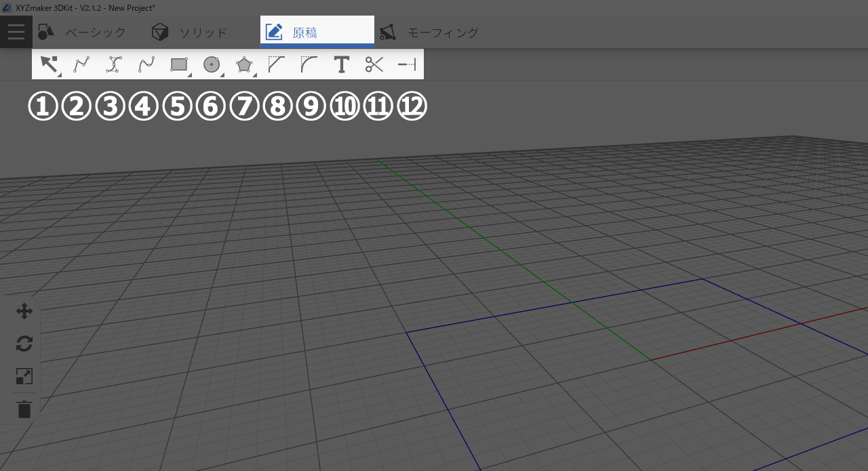Choose the extend line tool
868x471 pixels.
point(407,64)
